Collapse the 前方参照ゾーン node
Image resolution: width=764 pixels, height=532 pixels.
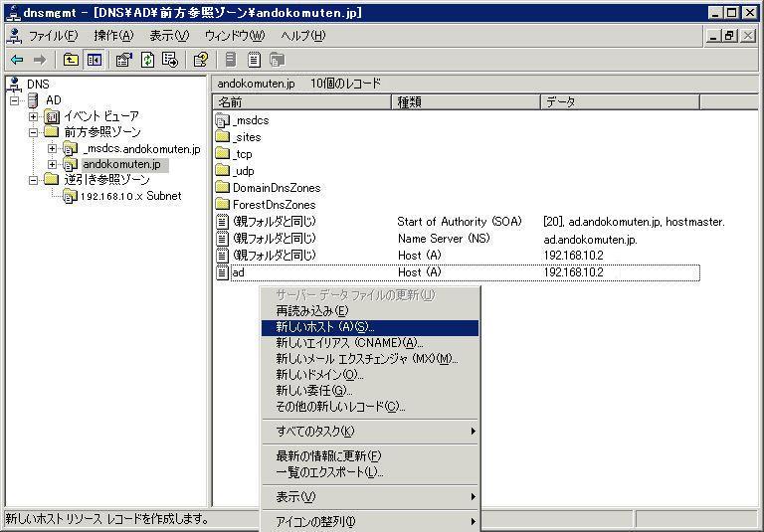(x=33, y=132)
